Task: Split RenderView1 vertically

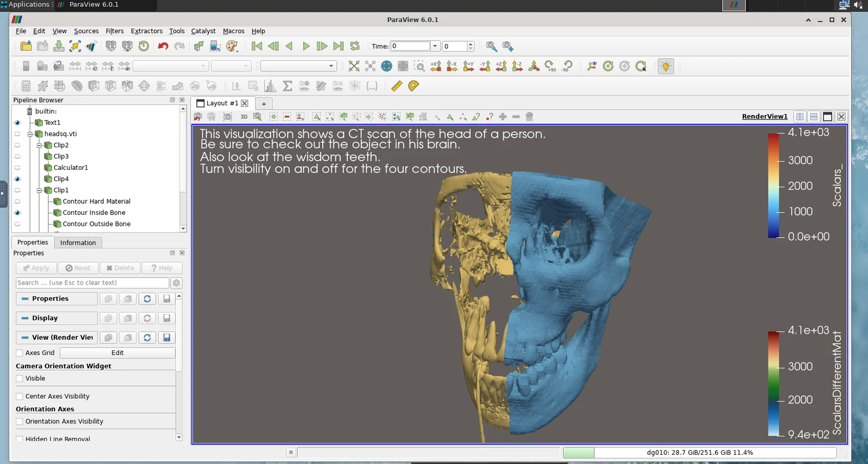Action: pyautogui.click(x=814, y=117)
